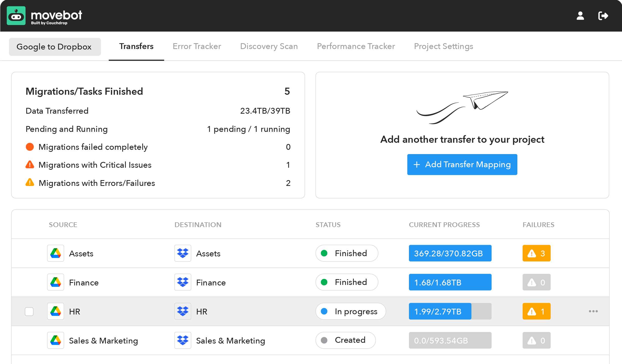Image resolution: width=622 pixels, height=364 pixels.
Task: Click the Google Drive icon for Assets
Action: point(56,253)
